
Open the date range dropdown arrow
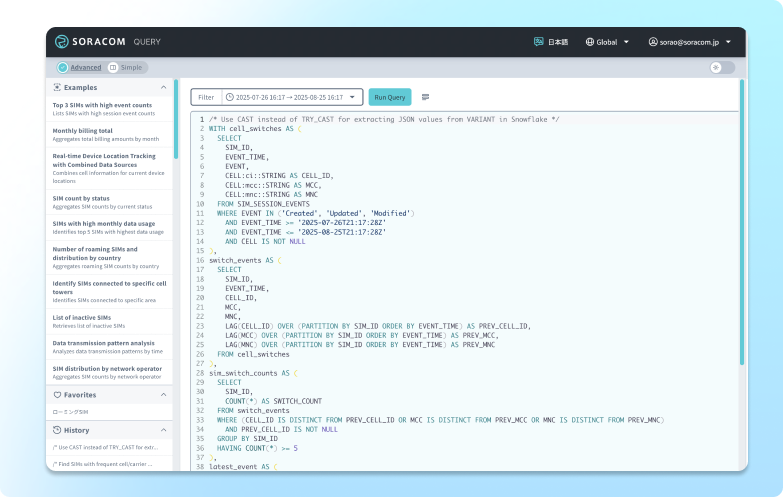(354, 97)
